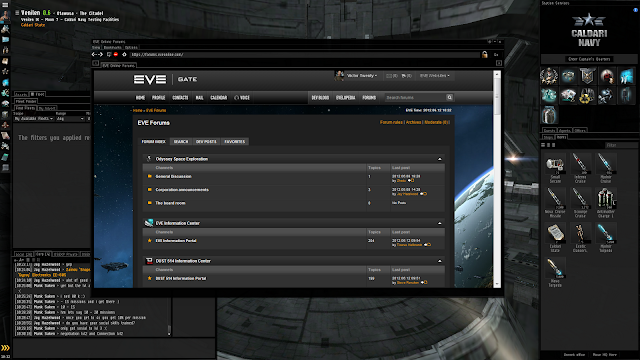Switch inventory to first view-mode icon

(x=543, y=145)
